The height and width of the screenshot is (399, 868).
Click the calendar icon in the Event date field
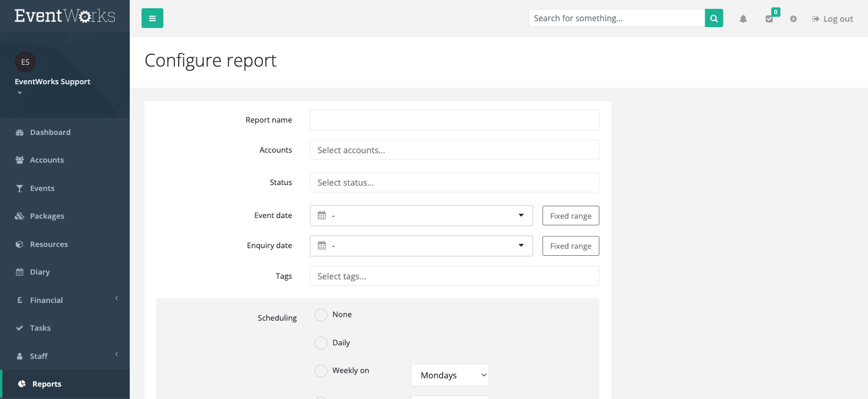point(322,216)
